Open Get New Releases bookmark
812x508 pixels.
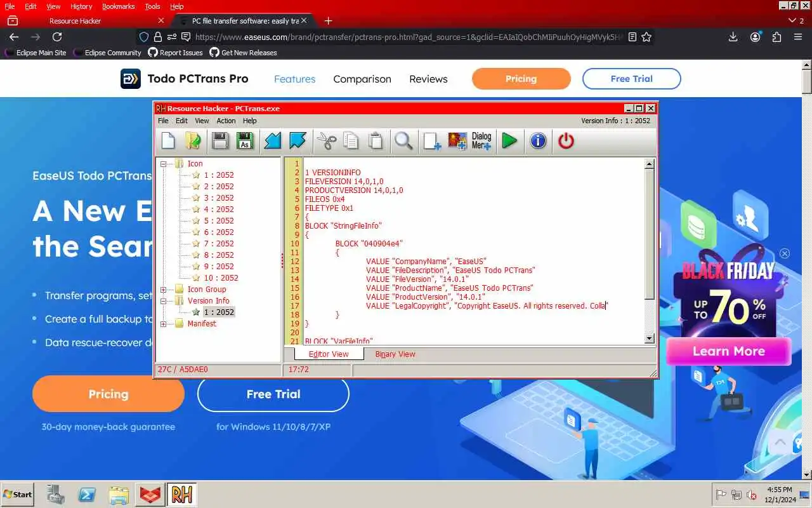coord(243,53)
